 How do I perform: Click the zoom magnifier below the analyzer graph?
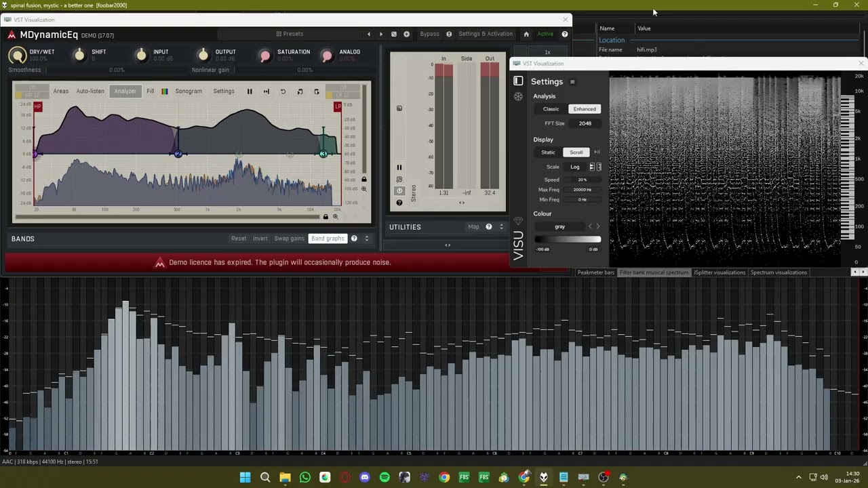coord(335,217)
